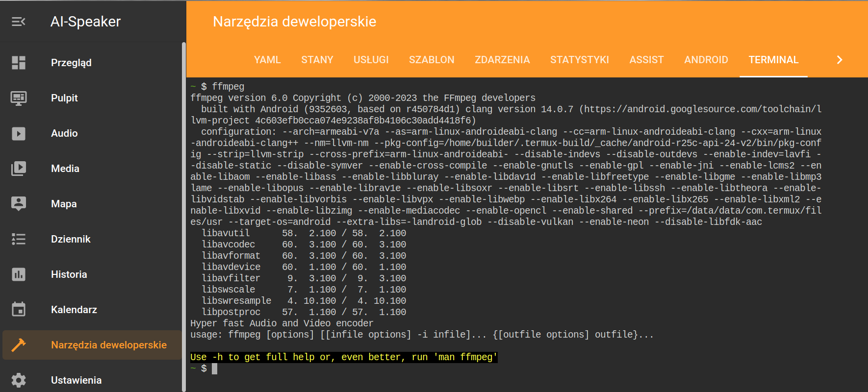
Task: Open the Mapa person icon
Action: click(x=19, y=204)
